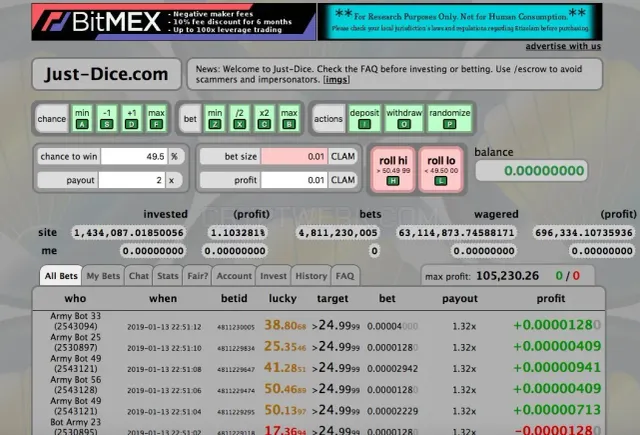Edit the chance to win field
The image size is (640, 435).
coord(134,156)
